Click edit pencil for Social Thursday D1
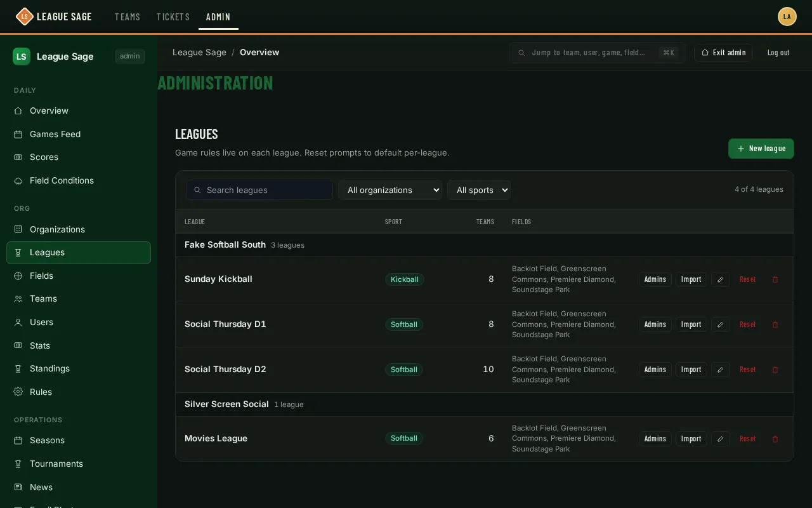This screenshot has height=508, width=812. [x=720, y=324]
